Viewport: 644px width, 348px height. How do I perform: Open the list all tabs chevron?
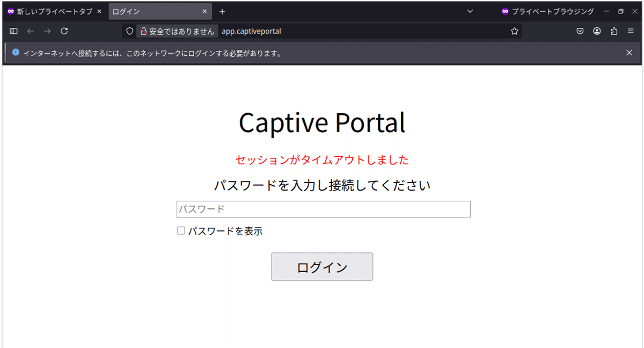tap(470, 11)
